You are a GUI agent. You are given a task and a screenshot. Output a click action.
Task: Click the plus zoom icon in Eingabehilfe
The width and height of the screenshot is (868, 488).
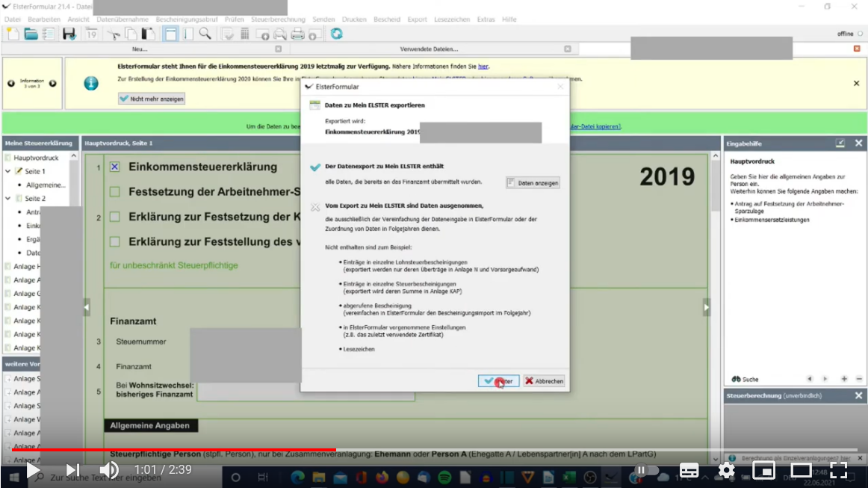pos(844,379)
